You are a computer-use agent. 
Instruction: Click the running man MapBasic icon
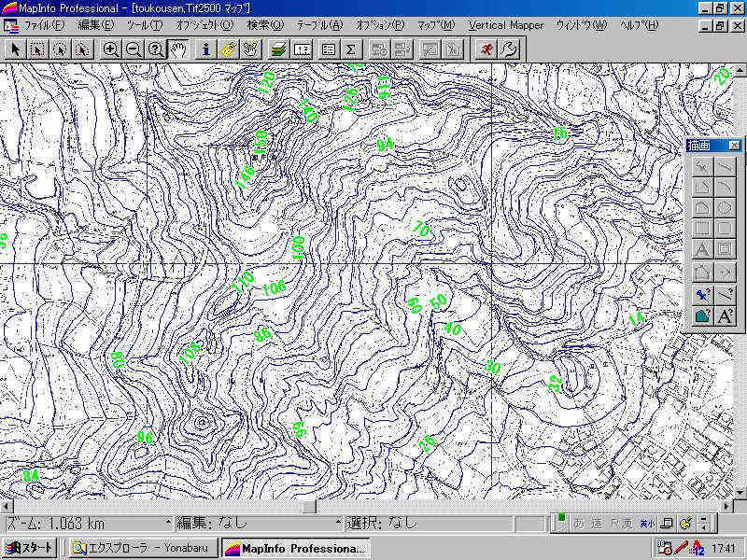(x=485, y=49)
